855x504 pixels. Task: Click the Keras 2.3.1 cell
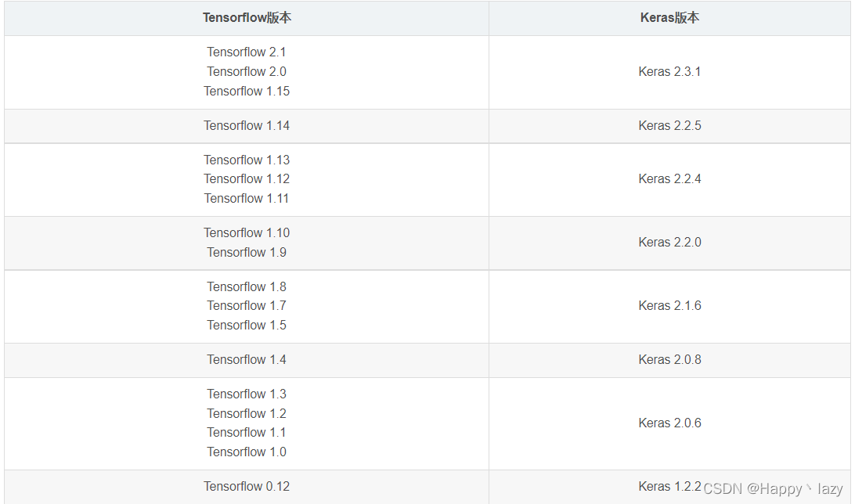[x=669, y=71]
